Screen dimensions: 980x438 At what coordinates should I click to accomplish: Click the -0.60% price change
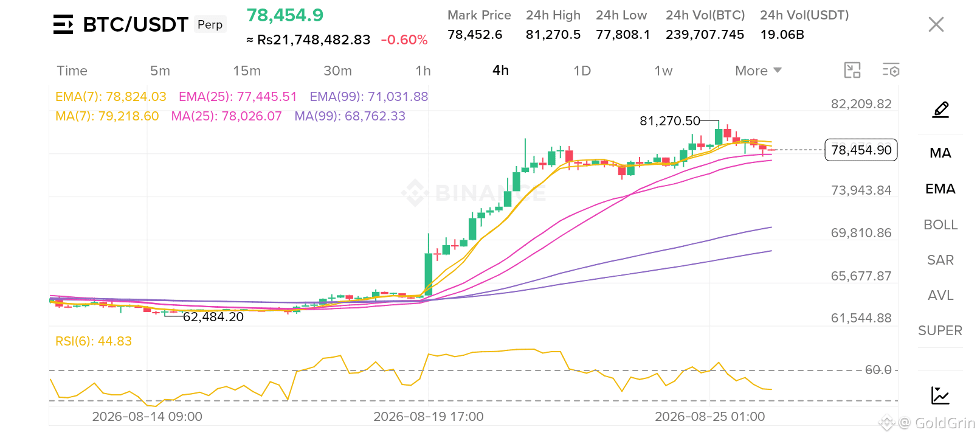(x=404, y=40)
